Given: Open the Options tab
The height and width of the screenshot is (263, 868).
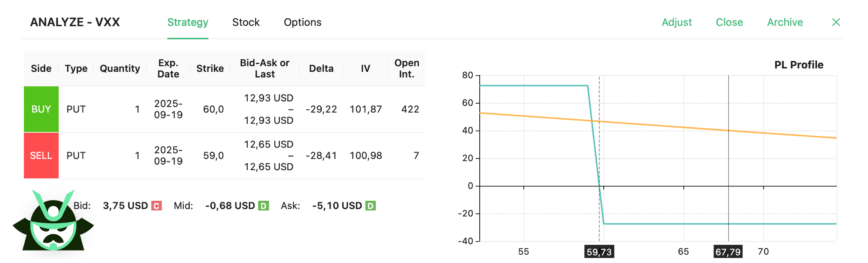Looking at the screenshot, I should click(303, 22).
